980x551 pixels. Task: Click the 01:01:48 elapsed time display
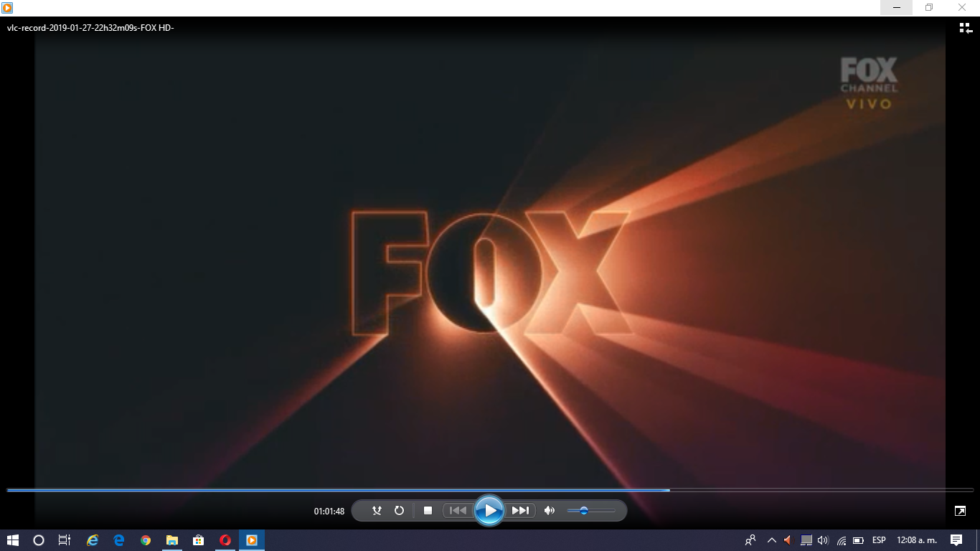tap(329, 512)
